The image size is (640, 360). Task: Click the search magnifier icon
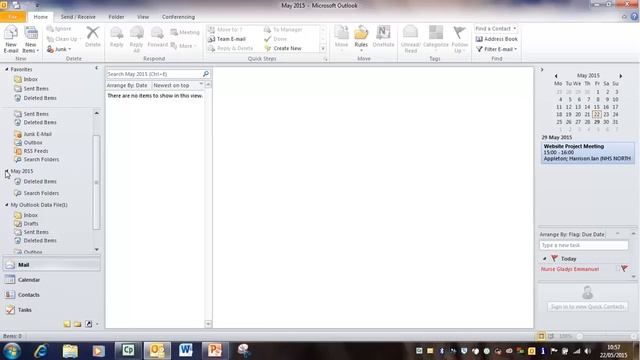(x=206, y=74)
